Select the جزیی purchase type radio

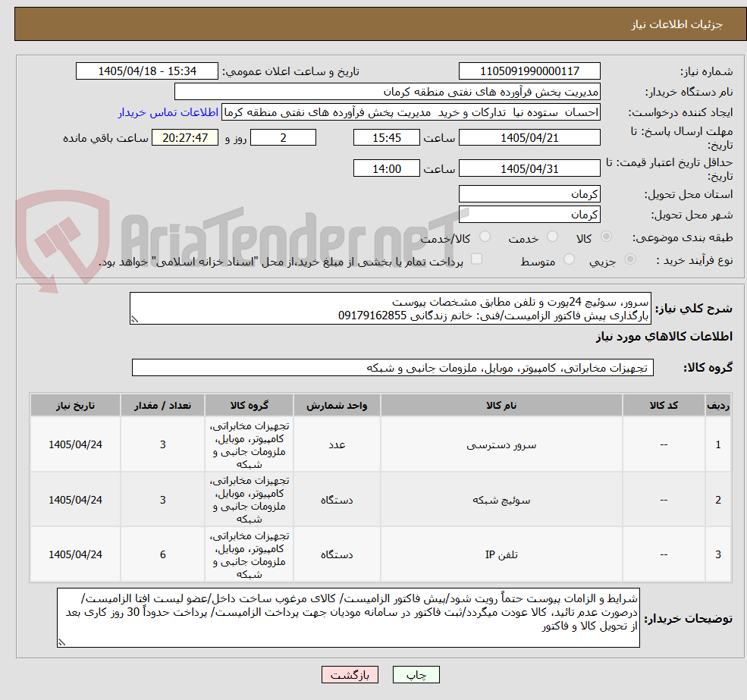(x=629, y=259)
